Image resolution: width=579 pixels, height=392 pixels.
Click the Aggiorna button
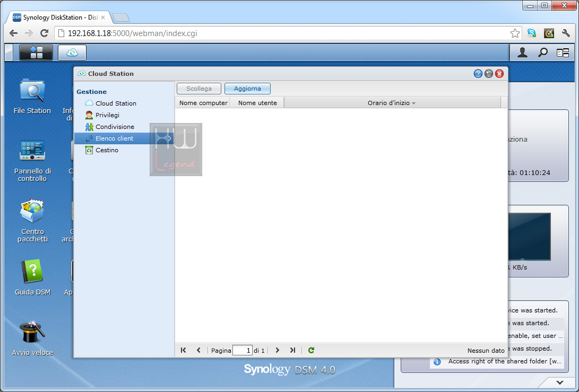pos(247,89)
